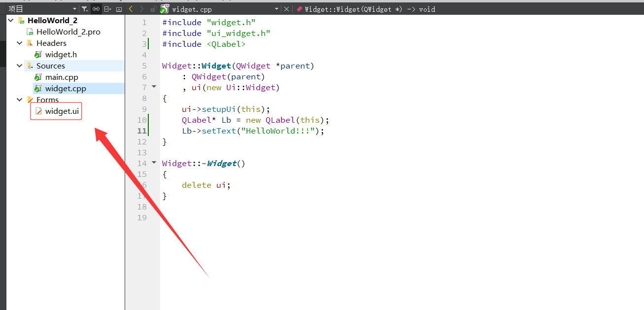
Task: Click the Sources folder icon
Action: pos(30,66)
